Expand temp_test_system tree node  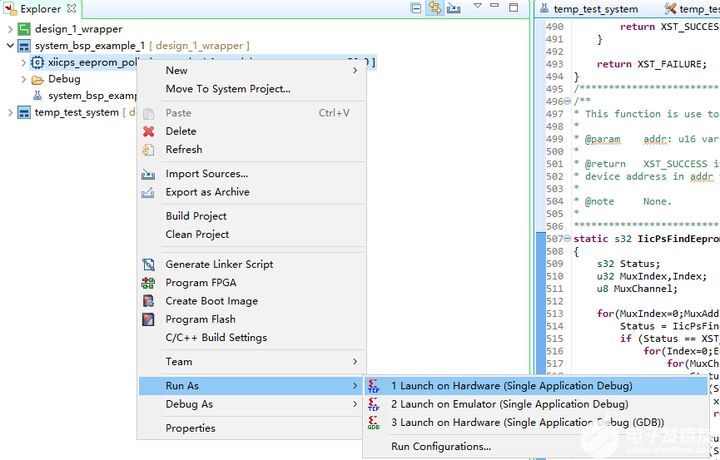pyautogui.click(x=10, y=112)
